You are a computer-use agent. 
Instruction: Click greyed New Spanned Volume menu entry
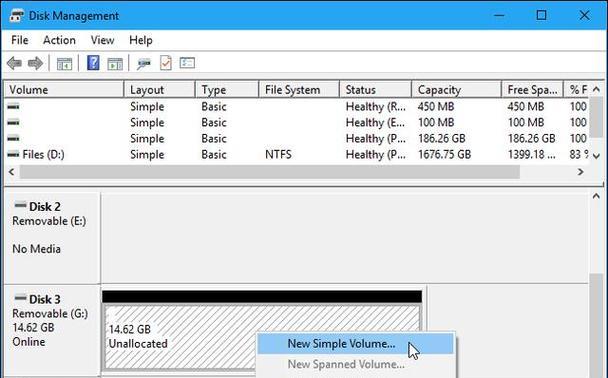point(355,364)
